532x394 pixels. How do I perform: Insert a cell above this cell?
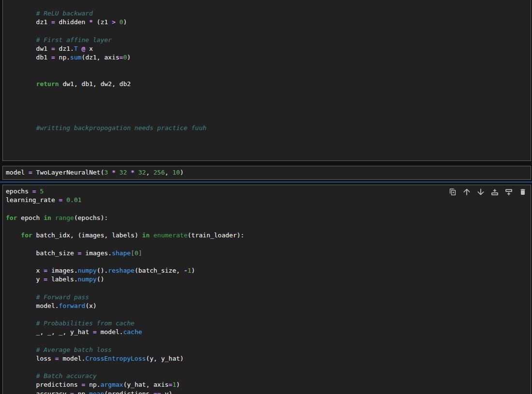pos(495,192)
